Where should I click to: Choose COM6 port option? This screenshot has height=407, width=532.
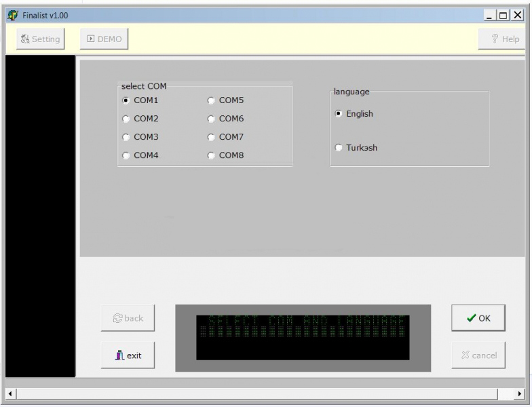pyautogui.click(x=211, y=119)
